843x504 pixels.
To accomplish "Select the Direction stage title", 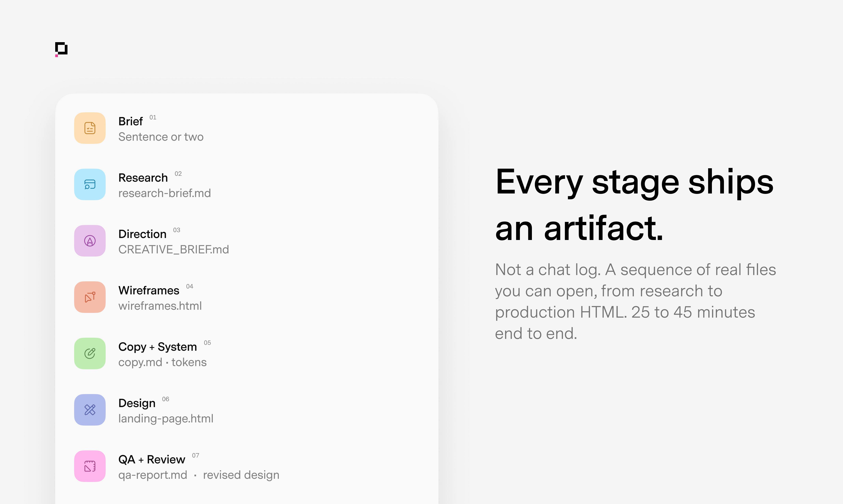I will point(142,234).
